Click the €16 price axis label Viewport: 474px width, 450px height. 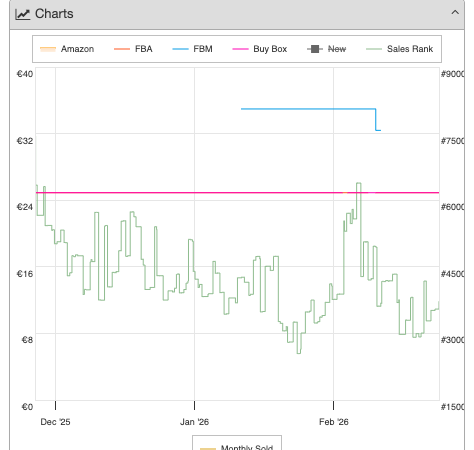pyautogui.click(x=25, y=274)
